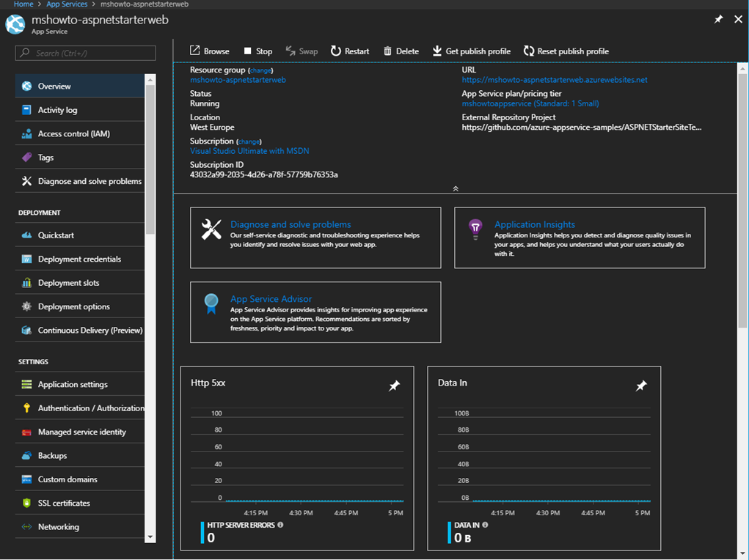Screen dimensions: 749x560
Task: Click the Quickstart cloud icon
Action: point(26,235)
